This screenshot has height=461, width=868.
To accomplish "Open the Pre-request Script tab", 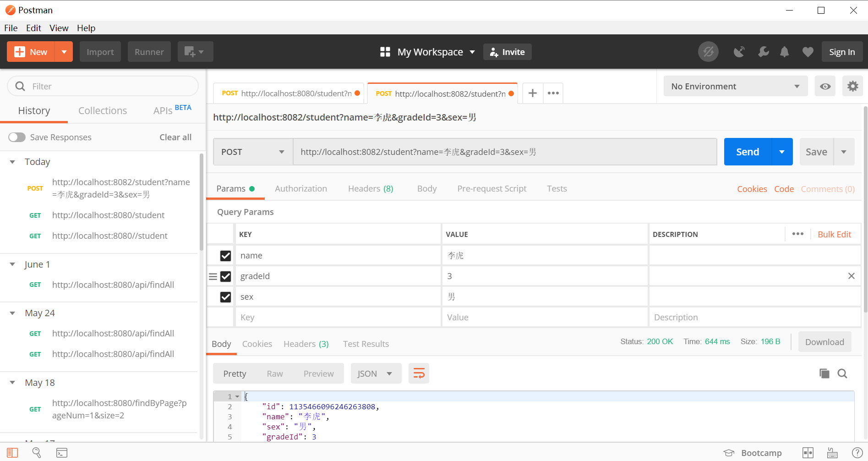I will 492,188.
